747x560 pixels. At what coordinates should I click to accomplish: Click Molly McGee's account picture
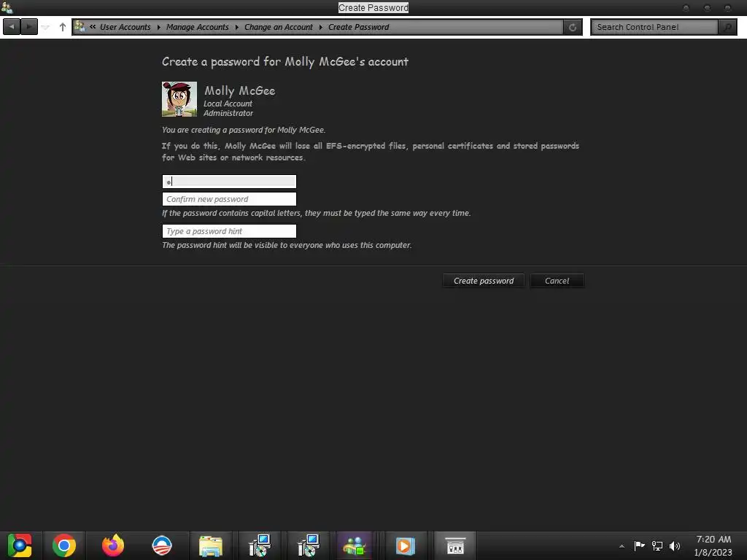tap(179, 99)
